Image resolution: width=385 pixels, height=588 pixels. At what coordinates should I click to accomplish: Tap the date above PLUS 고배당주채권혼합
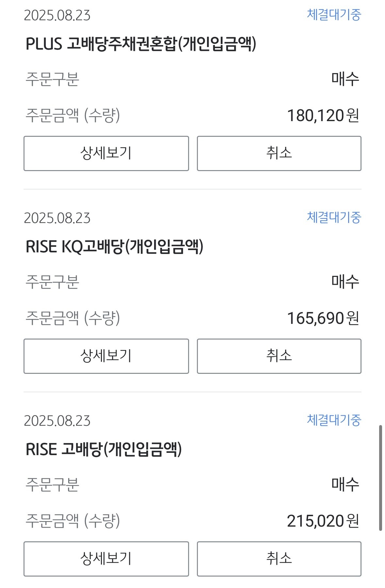pos(57,15)
